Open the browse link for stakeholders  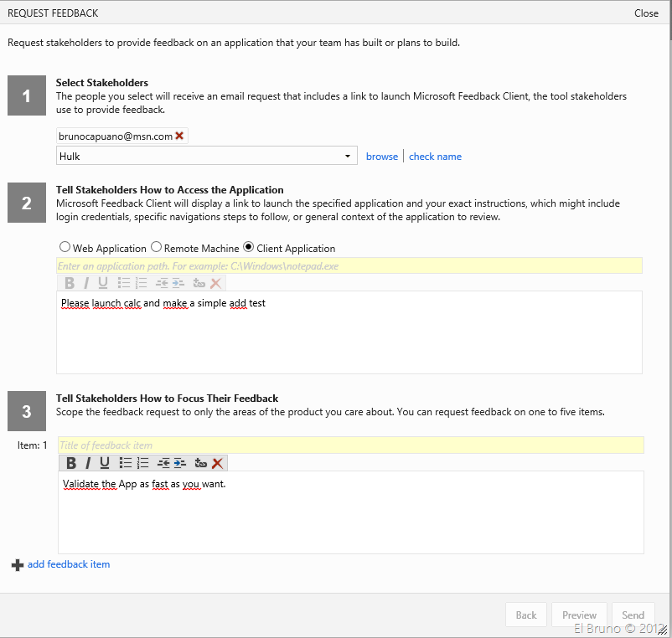[x=382, y=157]
